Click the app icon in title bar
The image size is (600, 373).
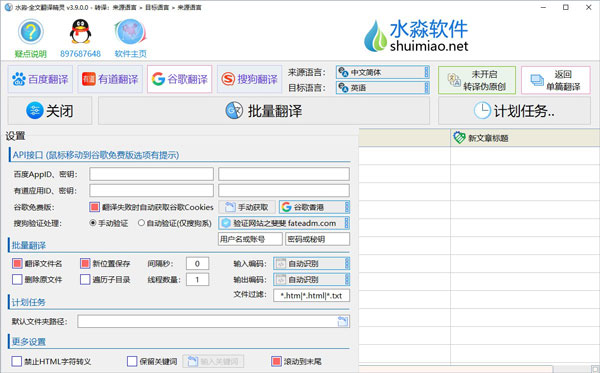(x=8, y=7)
